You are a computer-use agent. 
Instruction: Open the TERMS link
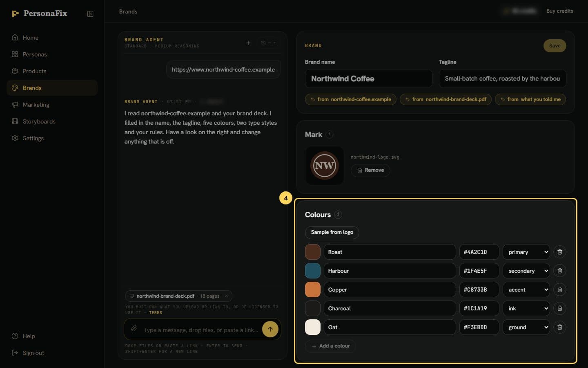pos(156,313)
